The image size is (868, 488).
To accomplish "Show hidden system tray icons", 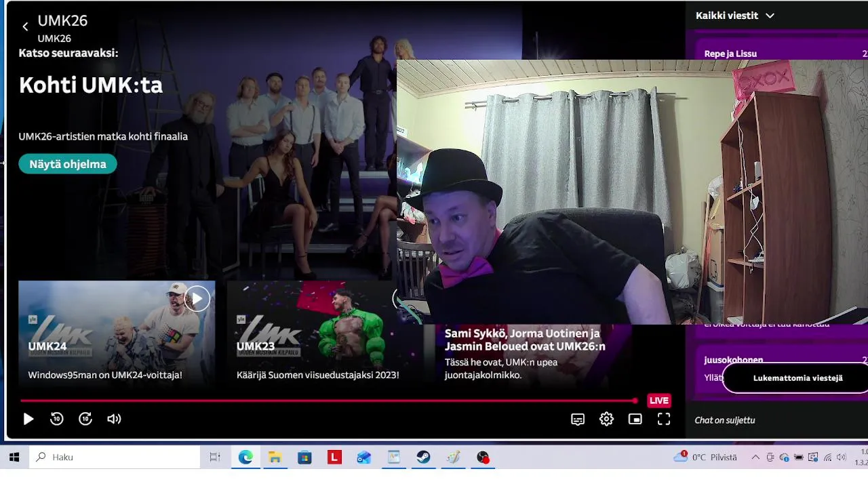I will [755, 457].
